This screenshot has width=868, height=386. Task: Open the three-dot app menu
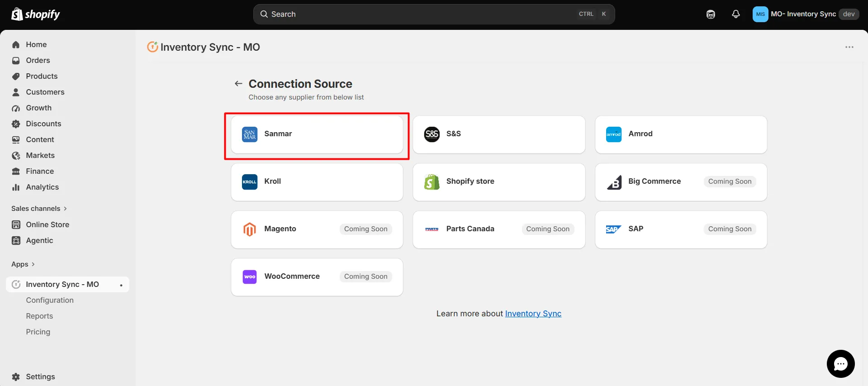point(849,47)
